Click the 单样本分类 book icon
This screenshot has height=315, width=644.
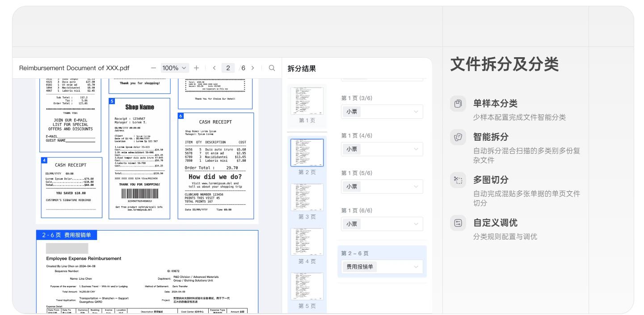(458, 104)
